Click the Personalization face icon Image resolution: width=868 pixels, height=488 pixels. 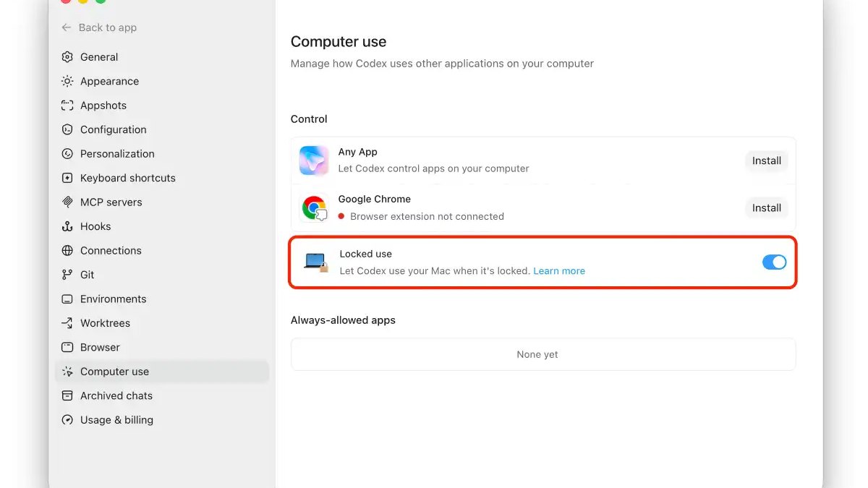tap(67, 154)
